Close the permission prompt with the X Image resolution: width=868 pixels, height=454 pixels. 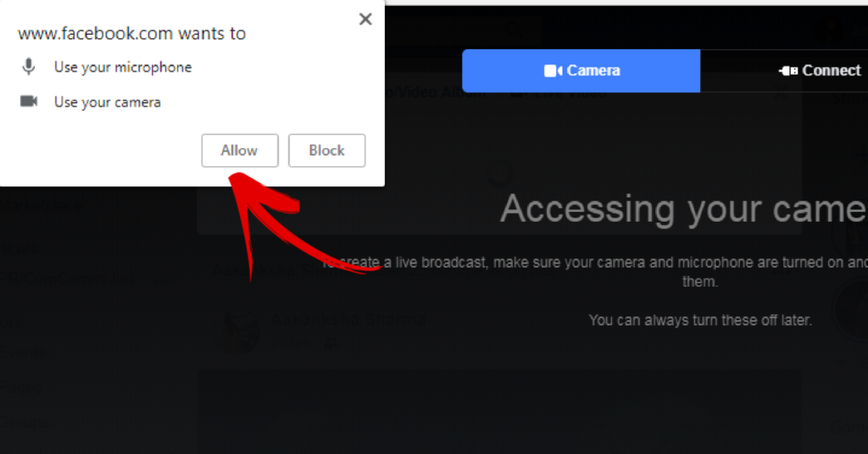click(x=365, y=19)
